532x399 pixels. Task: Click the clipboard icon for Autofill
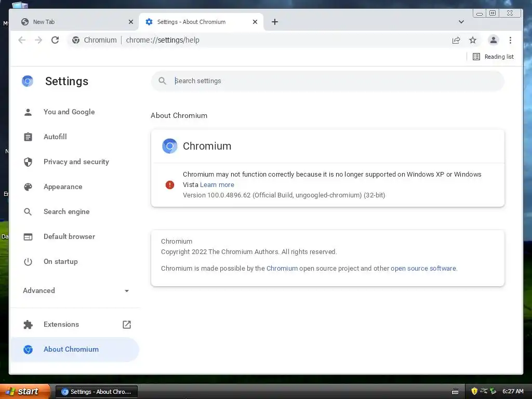coord(28,137)
